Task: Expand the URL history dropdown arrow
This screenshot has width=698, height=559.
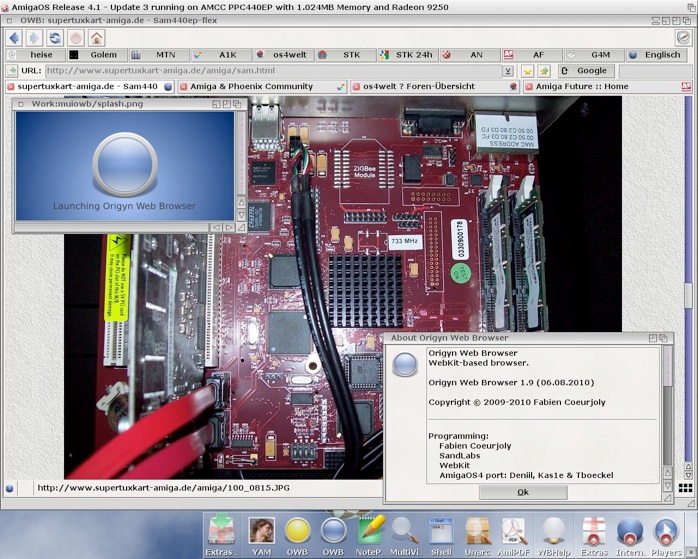Action: tap(508, 71)
